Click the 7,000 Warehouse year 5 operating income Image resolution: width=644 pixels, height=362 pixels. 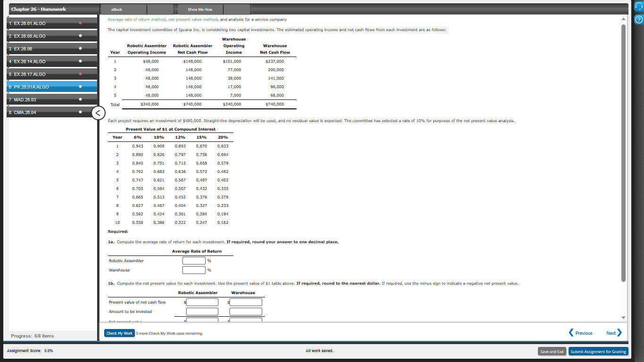[236, 95]
